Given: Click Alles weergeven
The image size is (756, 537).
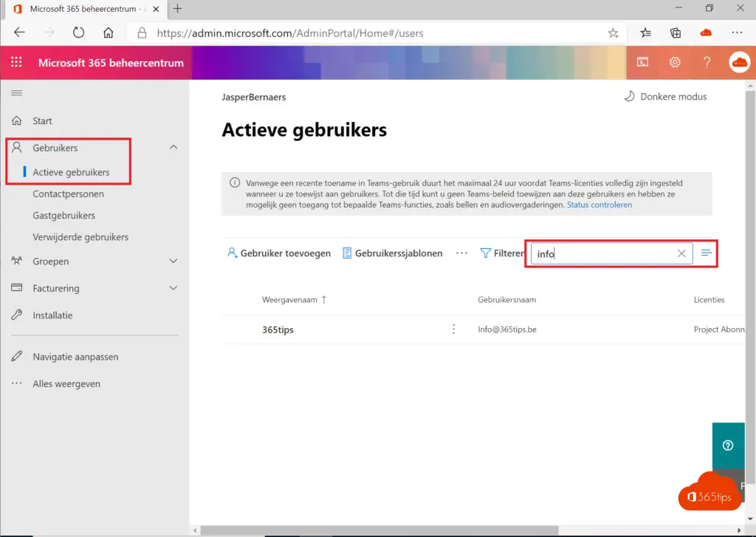Looking at the screenshot, I should point(66,384).
